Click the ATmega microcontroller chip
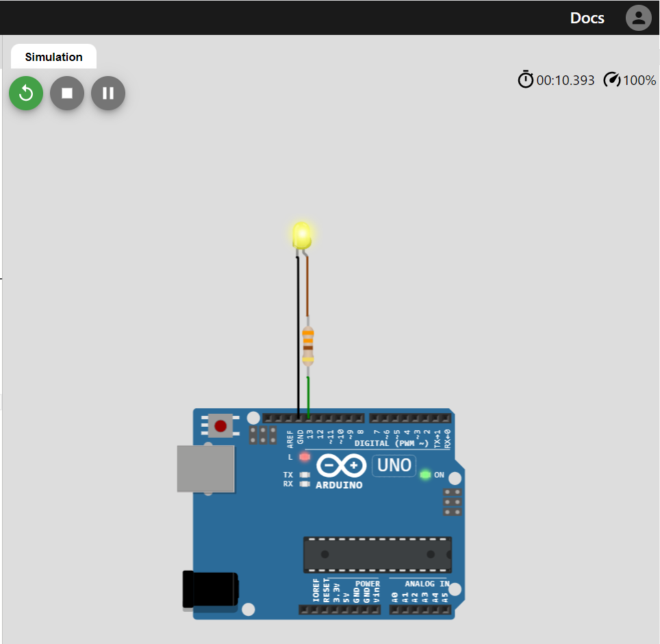Image resolution: width=660 pixels, height=644 pixels. click(x=377, y=555)
